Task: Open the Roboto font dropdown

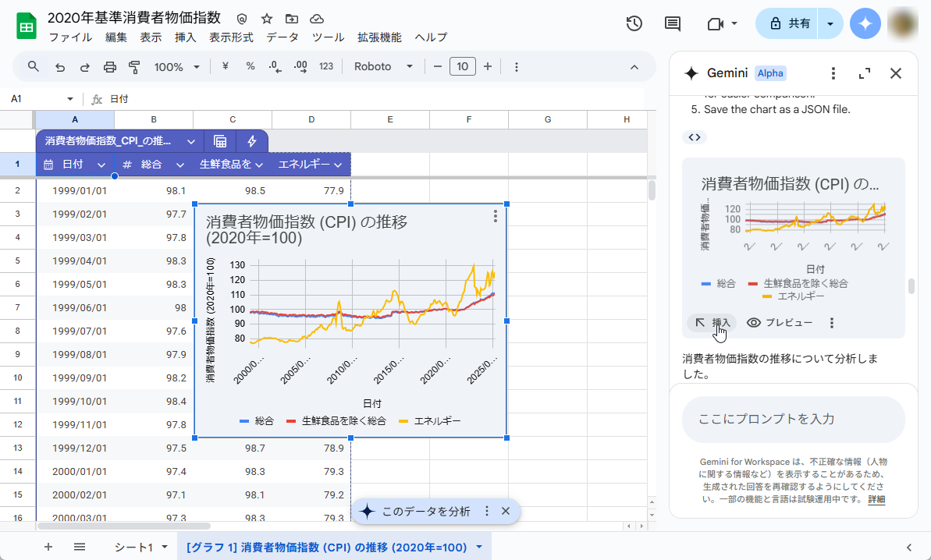Action: [x=382, y=67]
